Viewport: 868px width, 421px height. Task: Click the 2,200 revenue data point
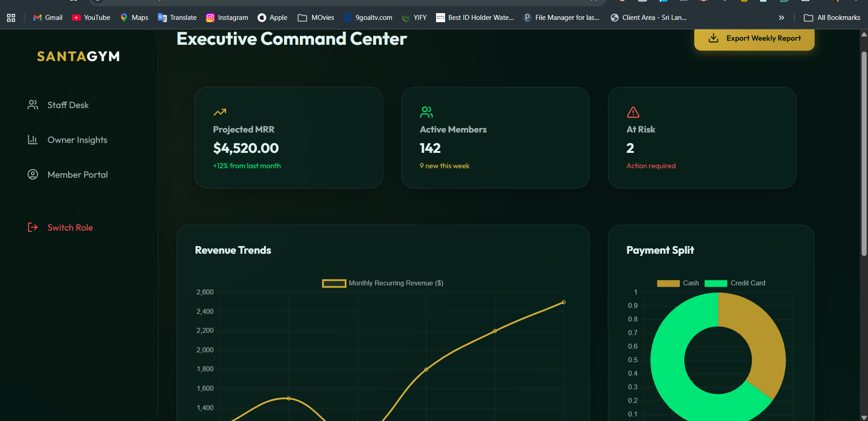tap(495, 331)
